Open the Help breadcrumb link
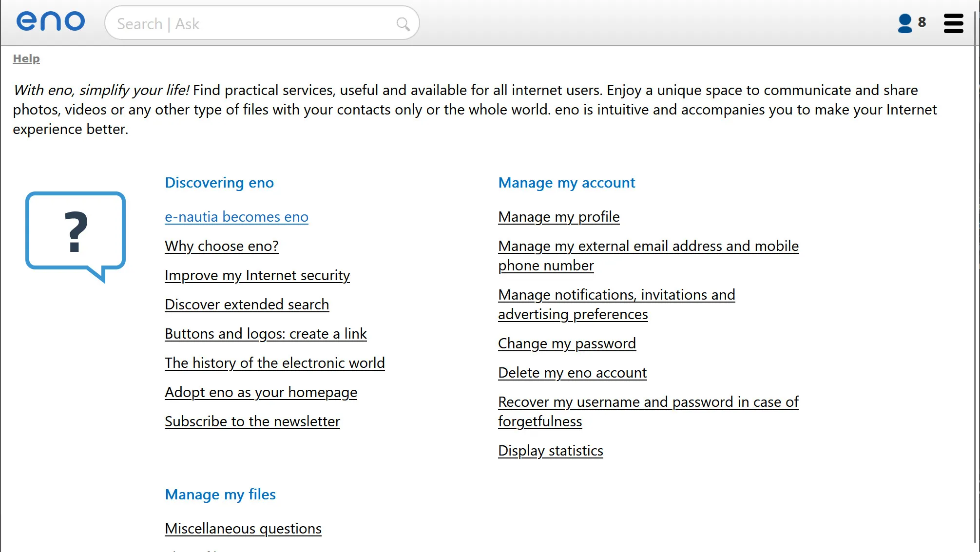980x552 pixels. [26, 58]
